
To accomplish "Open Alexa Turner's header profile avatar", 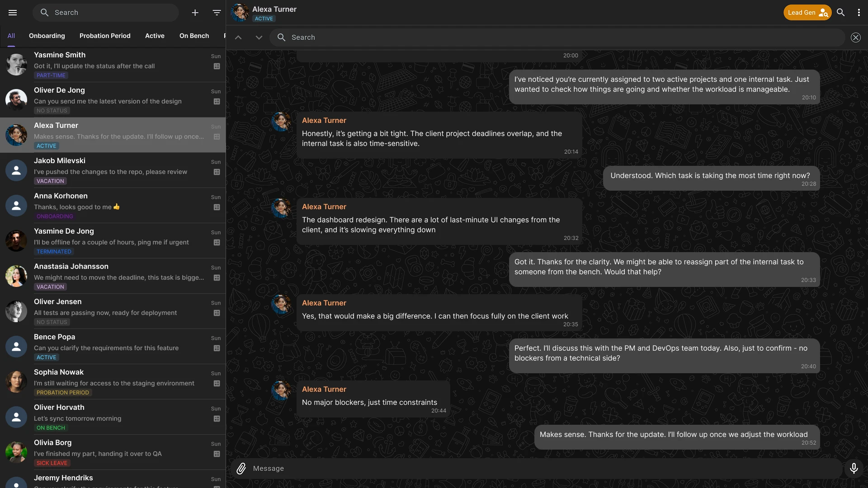I will click(x=240, y=13).
